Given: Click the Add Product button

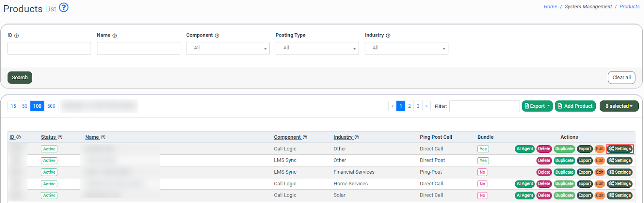Looking at the screenshot, I should pyautogui.click(x=575, y=106).
